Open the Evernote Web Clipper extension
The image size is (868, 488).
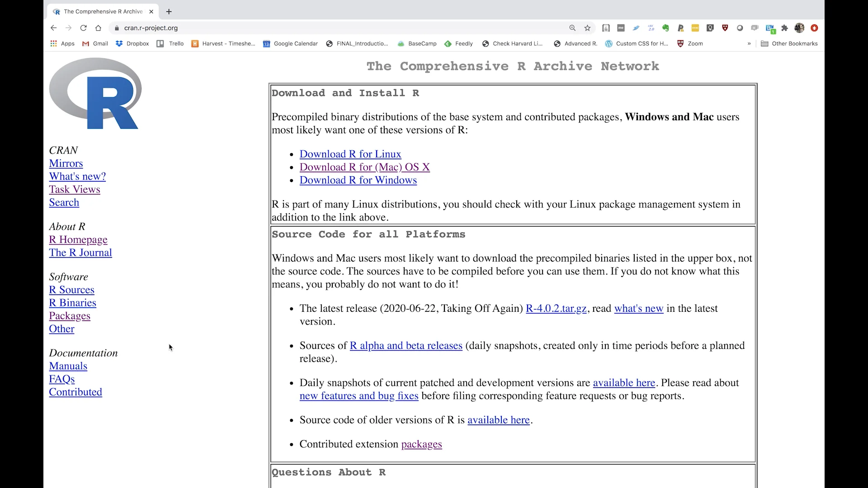[665, 28]
